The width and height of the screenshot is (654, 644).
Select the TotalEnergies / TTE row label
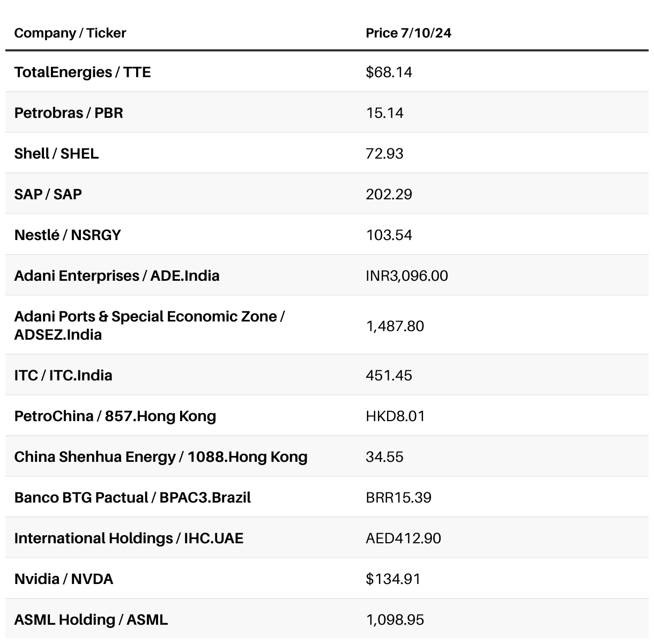pos(83,72)
